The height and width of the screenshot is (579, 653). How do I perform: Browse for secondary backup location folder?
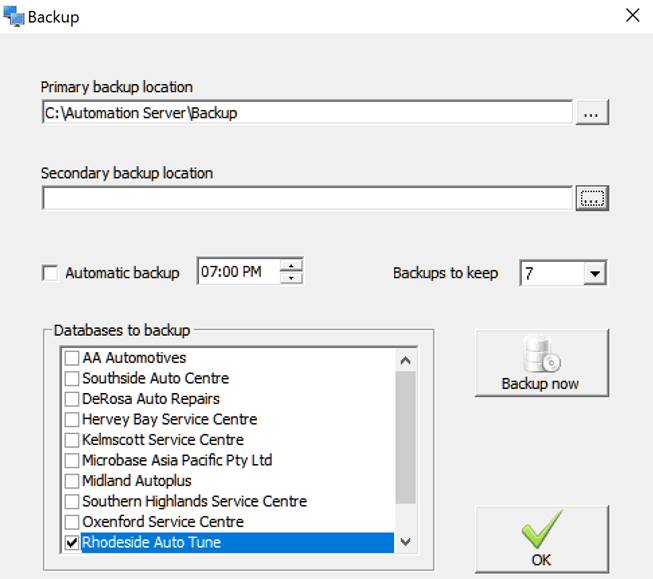[x=592, y=199]
